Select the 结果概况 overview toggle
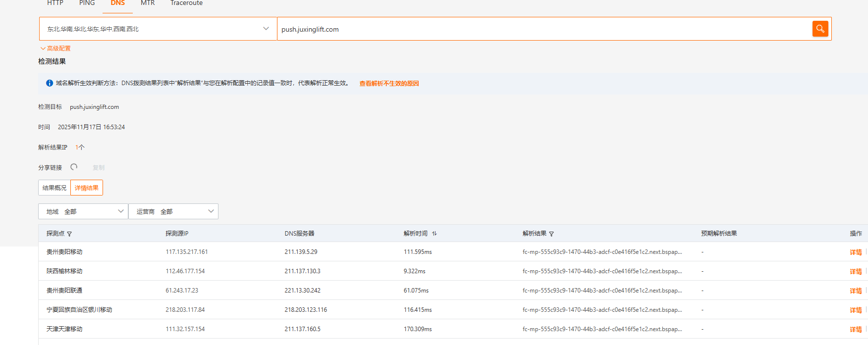 pyautogui.click(x=54, y=188)
